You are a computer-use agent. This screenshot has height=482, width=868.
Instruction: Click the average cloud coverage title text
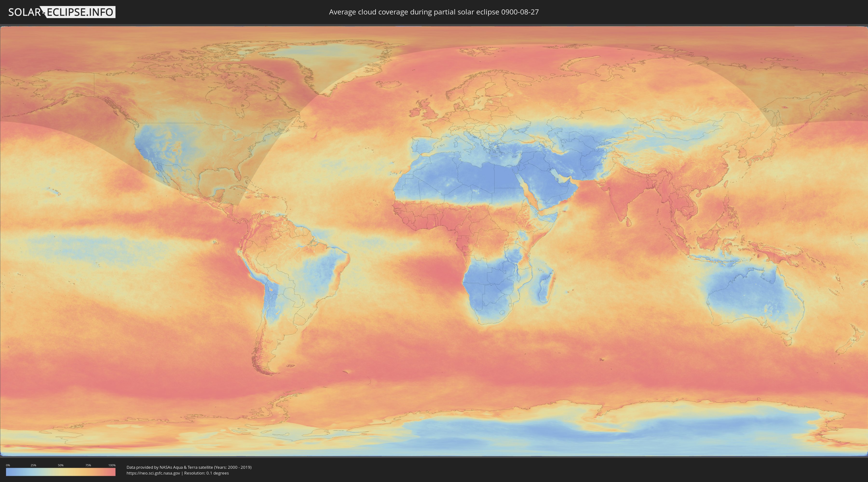point(434,12)
